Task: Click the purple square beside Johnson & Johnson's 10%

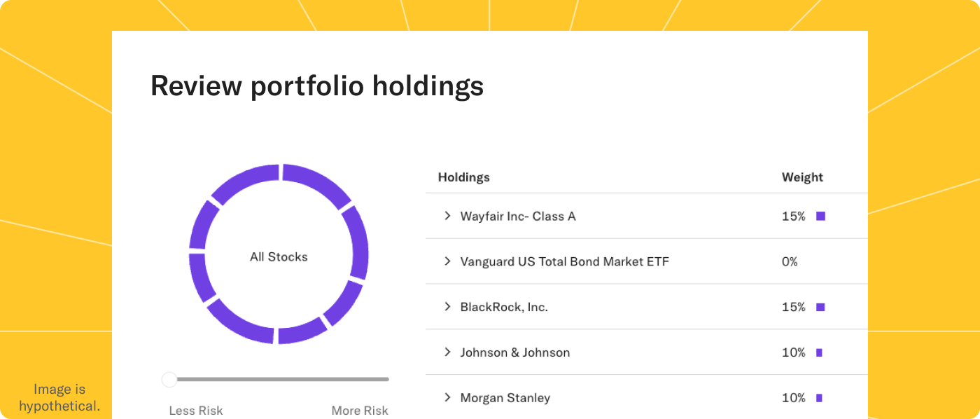Action: coord(819,352)
